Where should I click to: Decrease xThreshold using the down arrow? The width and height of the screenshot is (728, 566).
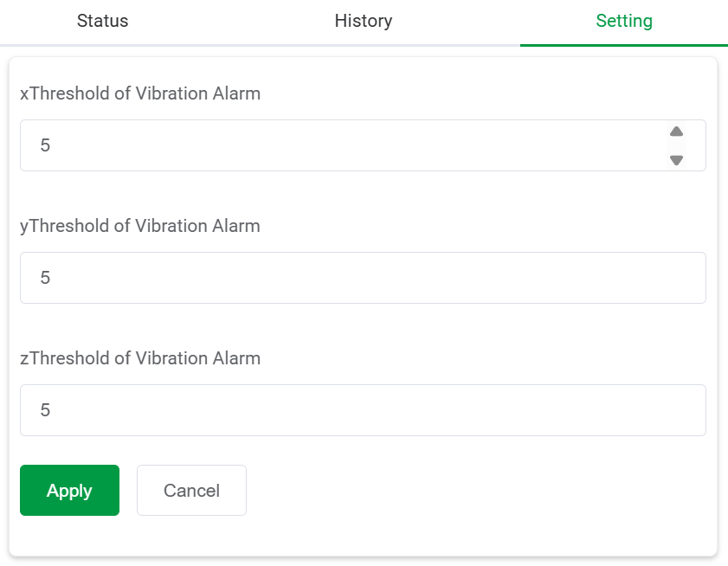pos(677,160)
